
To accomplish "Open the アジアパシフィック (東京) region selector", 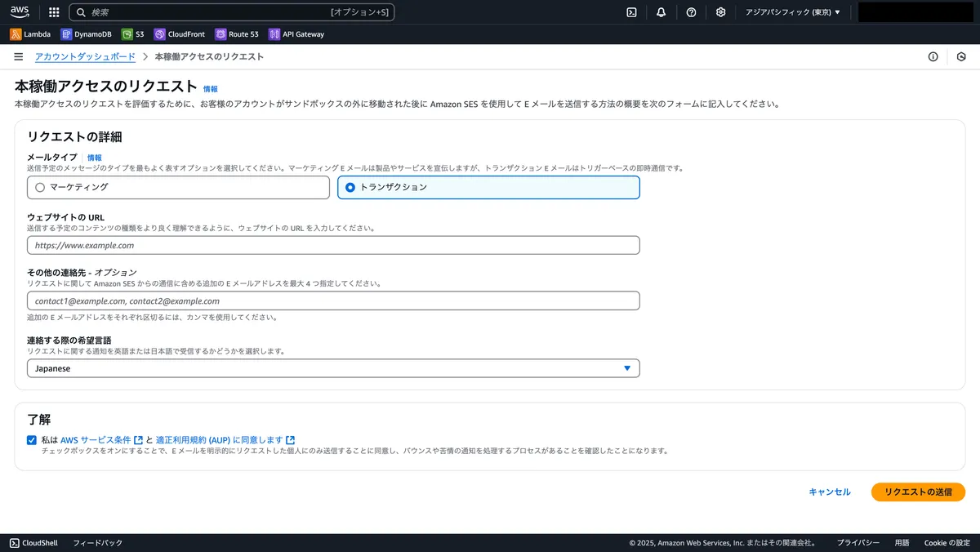I will click(792, 12).
